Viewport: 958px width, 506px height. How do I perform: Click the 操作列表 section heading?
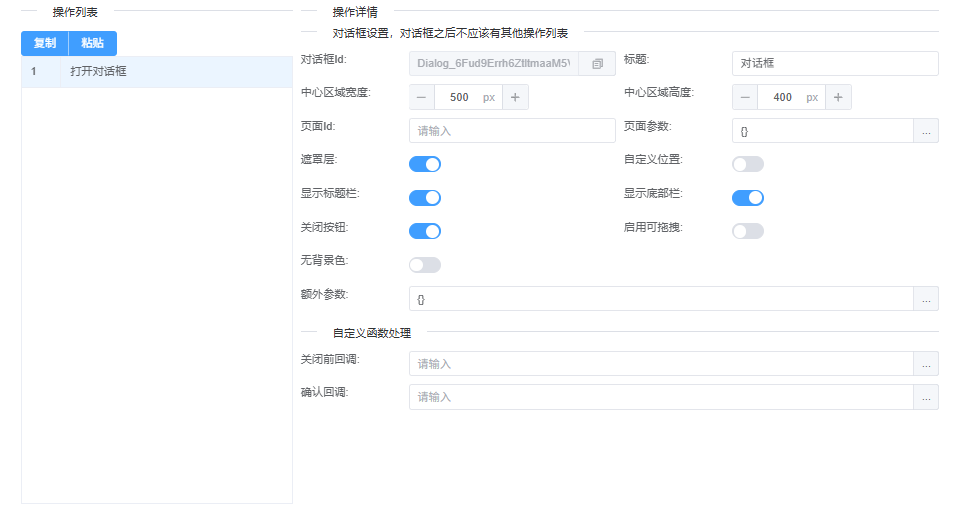coord(75,12)
